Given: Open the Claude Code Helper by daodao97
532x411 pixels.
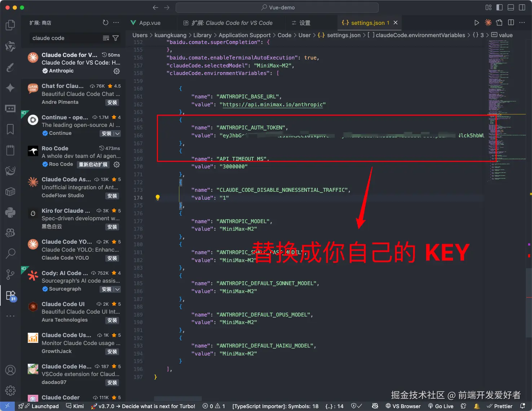Looking at the screenshot, I should (x=74, y=374).
